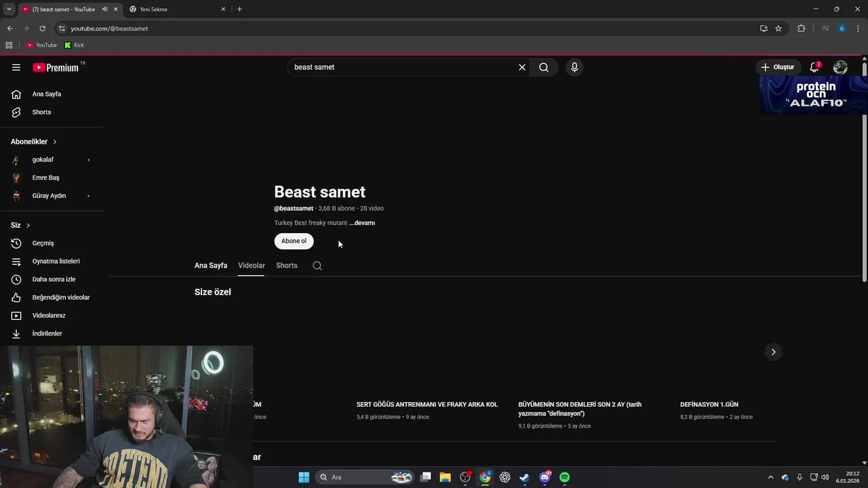Open the tab search dropdown arrow
Image resolution: width=868 pixels, height=488 pixels.
click(9, 9)
